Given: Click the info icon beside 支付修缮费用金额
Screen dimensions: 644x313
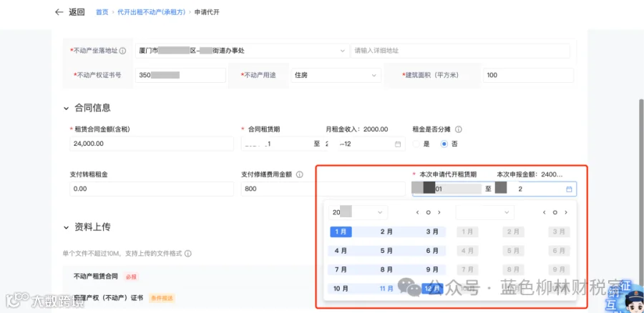Looking at the screenshot, I should (x=299, y=174).
